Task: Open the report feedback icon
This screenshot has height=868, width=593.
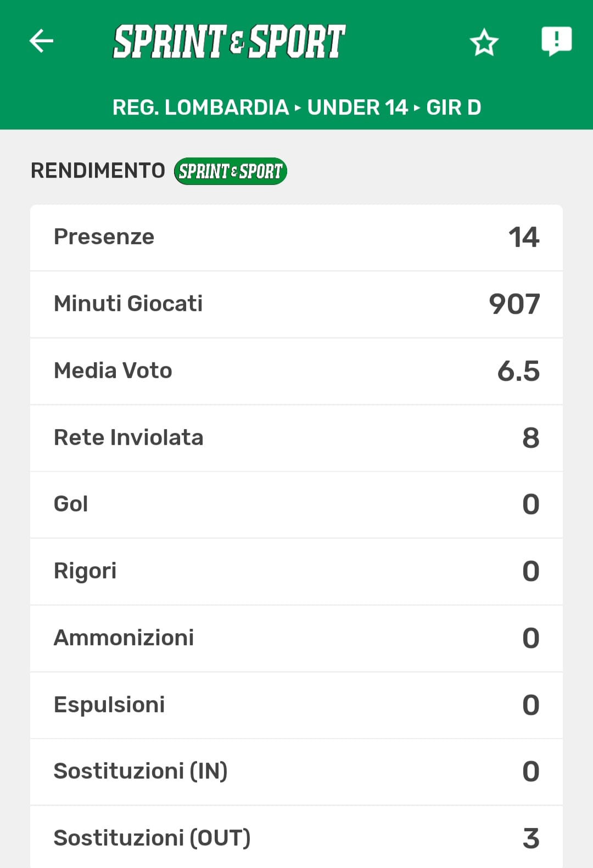Action: (556, 41)
